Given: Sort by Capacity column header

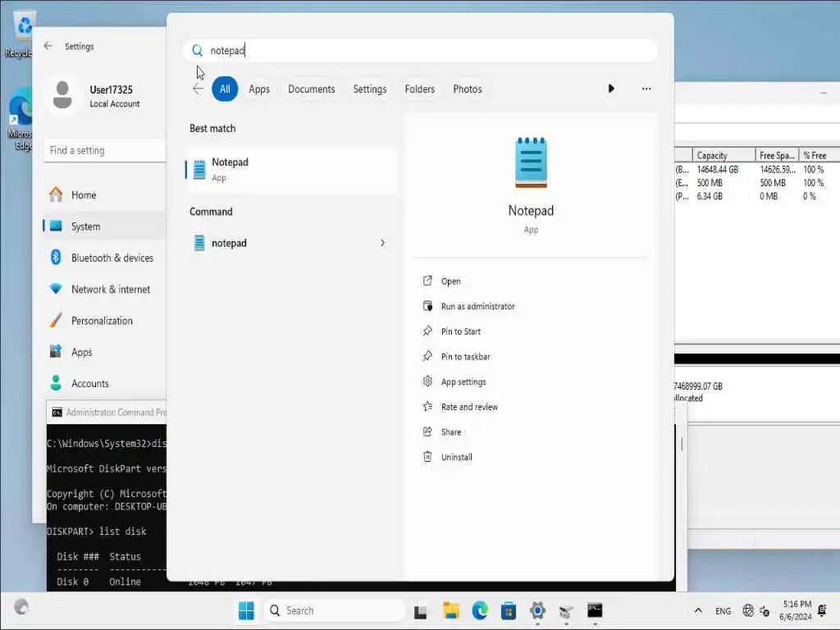Looking at the screenshot, I should pyautogui.click(x=724, y=155).
